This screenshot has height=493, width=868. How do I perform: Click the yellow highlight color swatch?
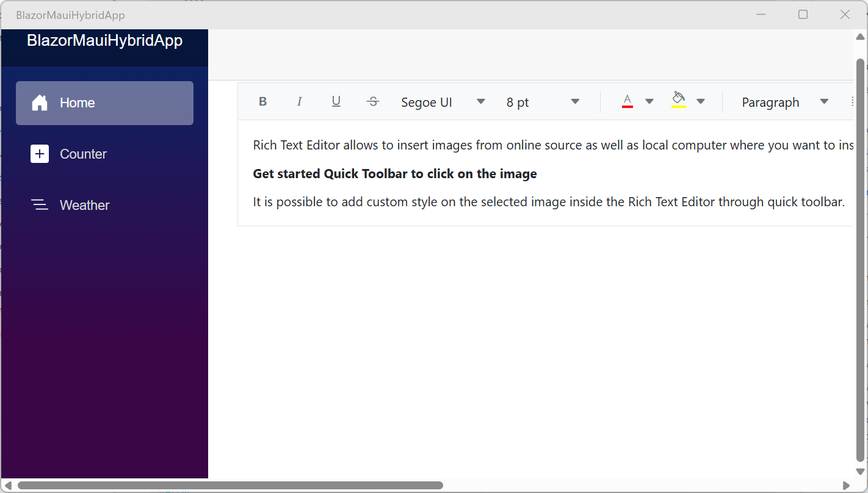point(678,107)
